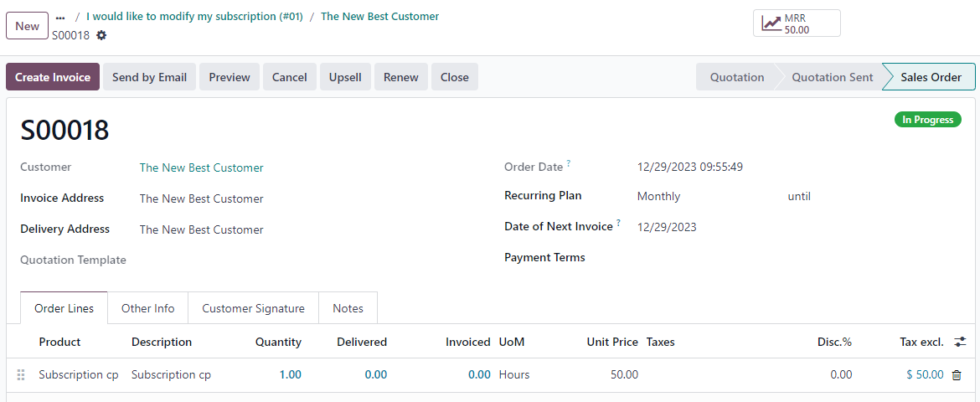Click the Upsell button
The width and height of the screenshot is (980, 402).
345,77
